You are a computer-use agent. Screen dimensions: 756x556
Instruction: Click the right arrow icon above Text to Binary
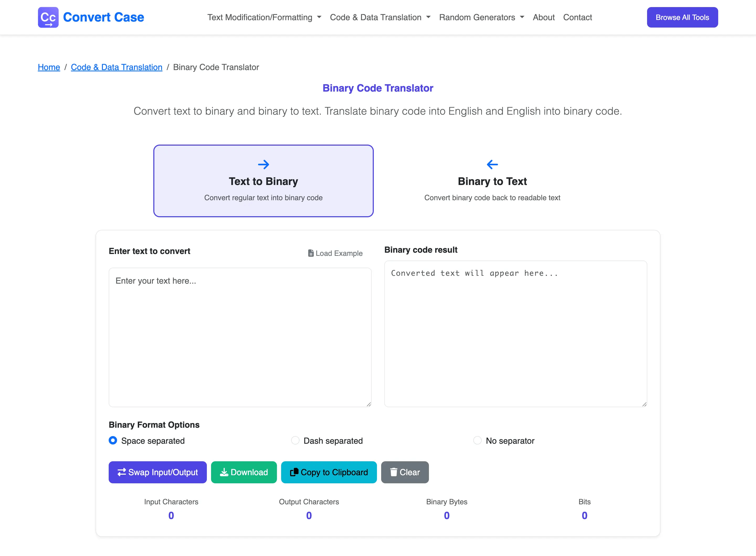point(263,164)
